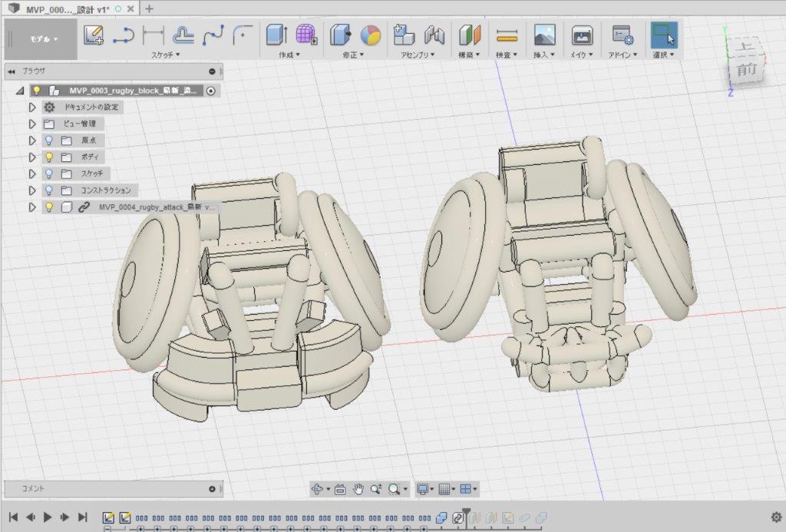
Task: Close the MVP_000..._設計 v1 tab
Action: [x=130, y=9]
